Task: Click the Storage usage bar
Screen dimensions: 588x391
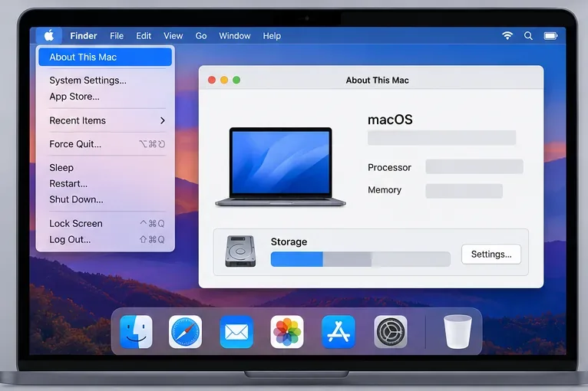Action: tap(360, 259)
